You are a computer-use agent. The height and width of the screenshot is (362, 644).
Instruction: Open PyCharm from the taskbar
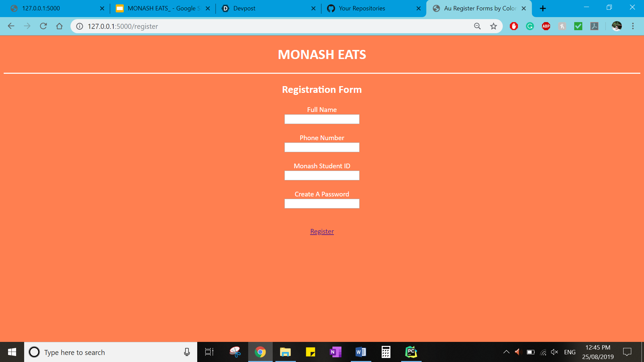click(x=411, y=352)
